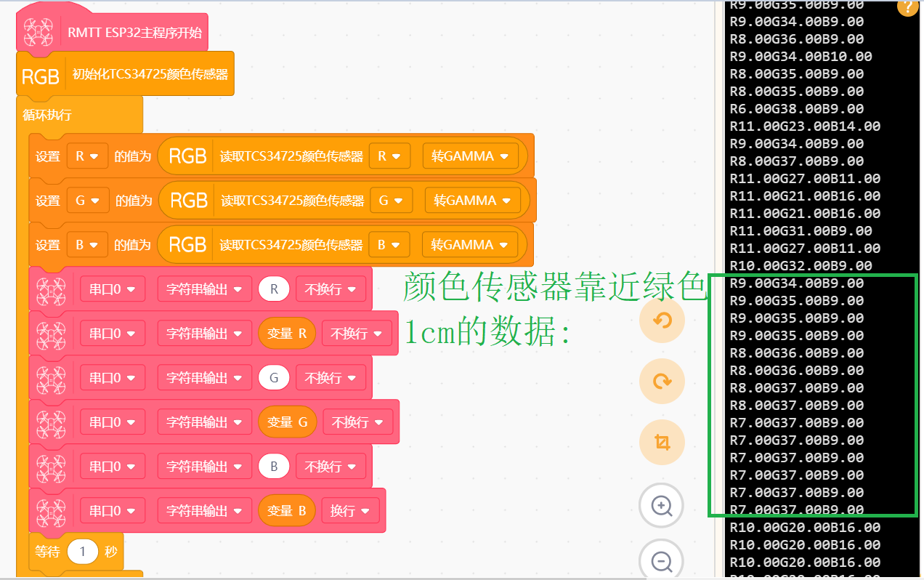The width and height of the screenshot is (924, 580).
Task: Select the 变量 B reporter block
Action: point(287,511)
